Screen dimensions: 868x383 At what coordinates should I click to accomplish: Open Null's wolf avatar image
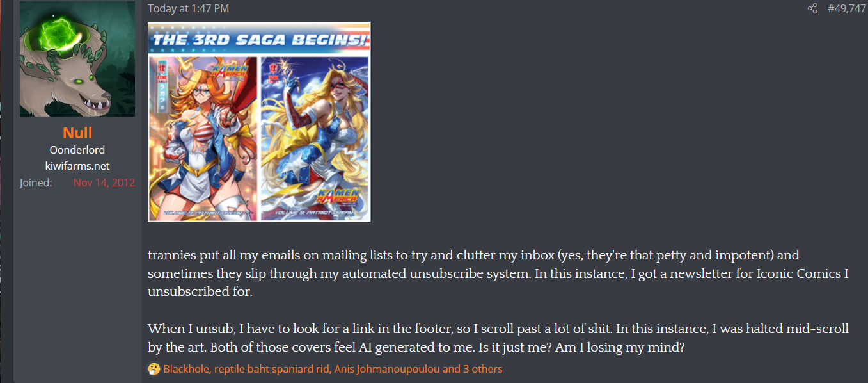[77, 59]
